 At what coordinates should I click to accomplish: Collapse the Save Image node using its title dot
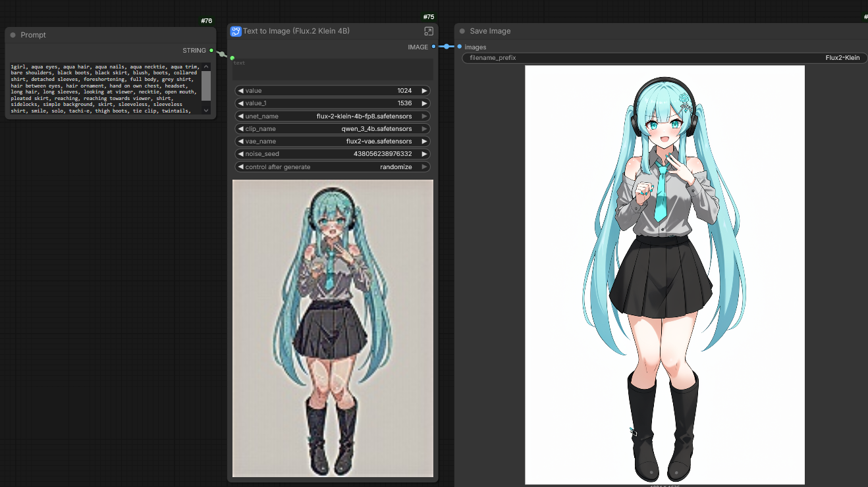(x=462, y=31)
